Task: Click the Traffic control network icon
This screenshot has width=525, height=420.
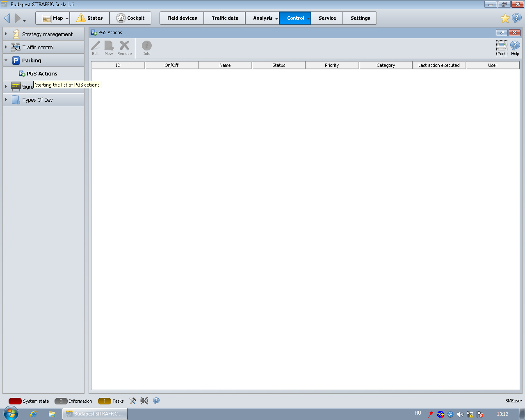Action: 16,47
